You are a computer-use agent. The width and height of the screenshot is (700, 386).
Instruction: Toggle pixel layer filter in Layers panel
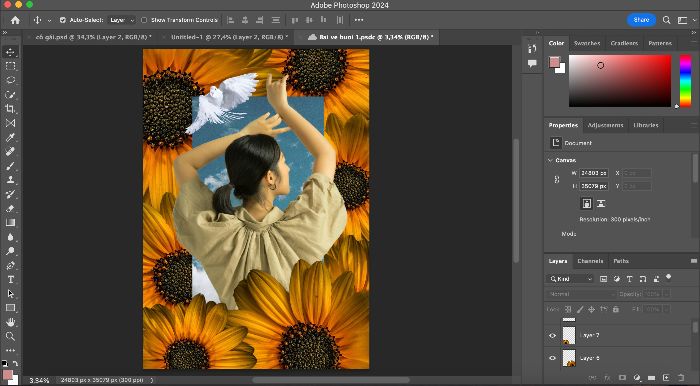(604, 279)
